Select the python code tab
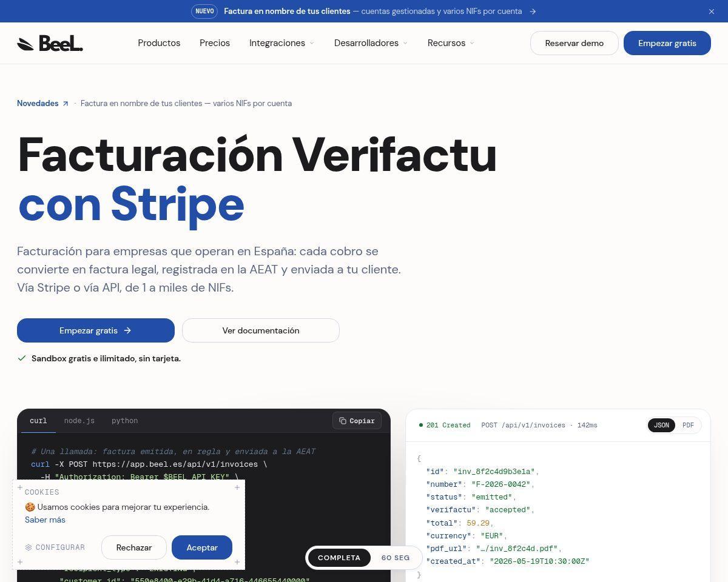This screenshot has height=582, width=728. [124, 421]
